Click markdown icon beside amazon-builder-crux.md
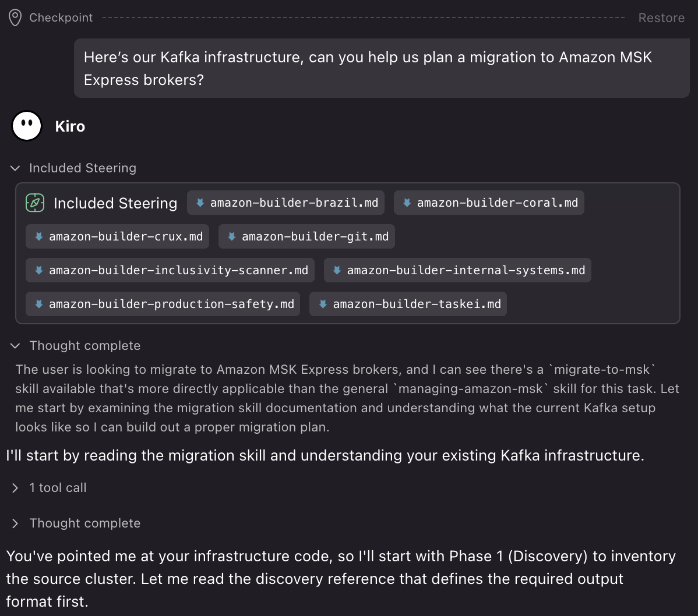The width and height of the screenshot is (698, 616). pyautogui.click(x=39, y=236)
